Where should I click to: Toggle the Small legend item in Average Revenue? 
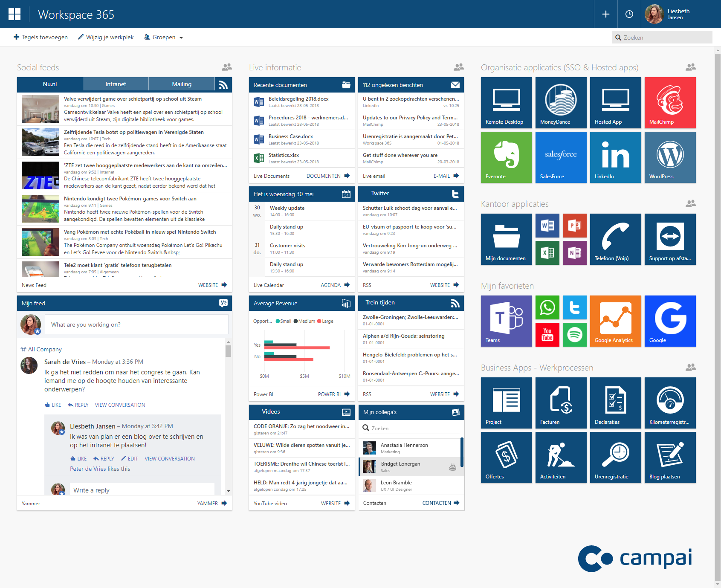coord(284,322)
